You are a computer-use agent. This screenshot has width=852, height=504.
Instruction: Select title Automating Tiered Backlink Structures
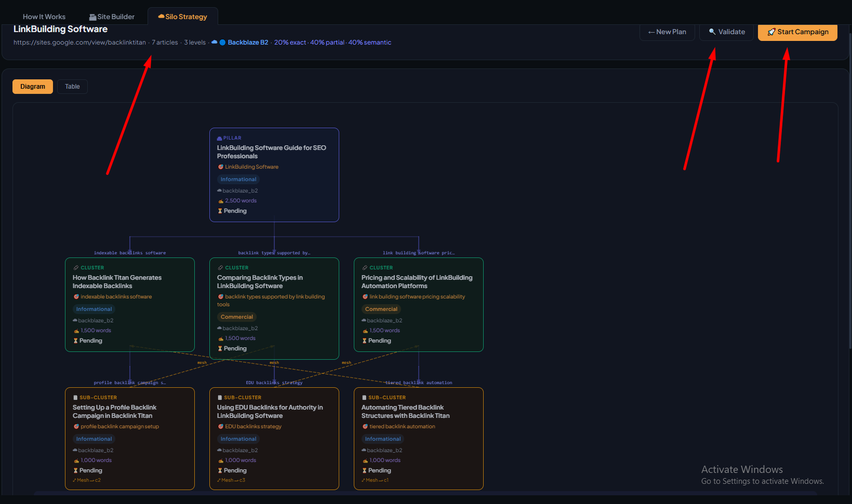[x=406, y=412]
